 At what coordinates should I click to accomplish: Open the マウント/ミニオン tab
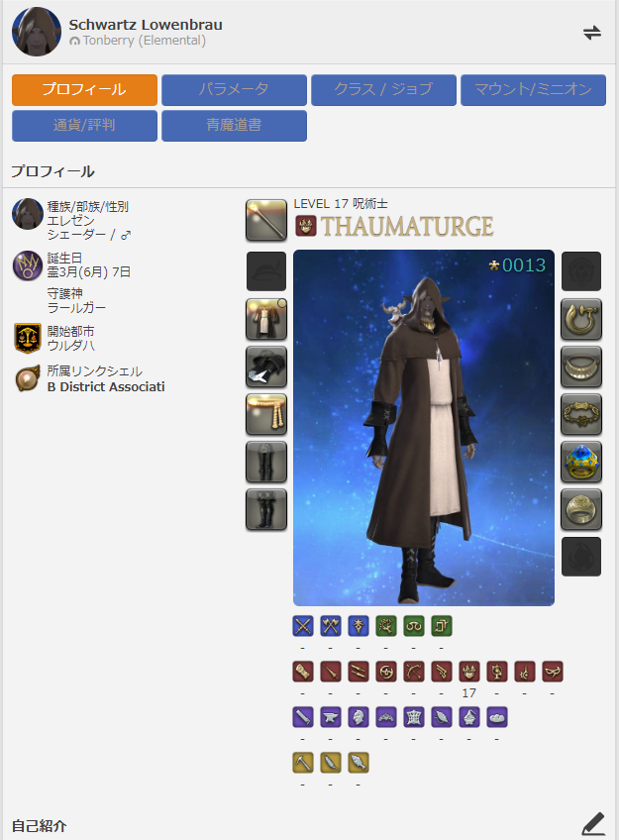click(x=533, y=89)
